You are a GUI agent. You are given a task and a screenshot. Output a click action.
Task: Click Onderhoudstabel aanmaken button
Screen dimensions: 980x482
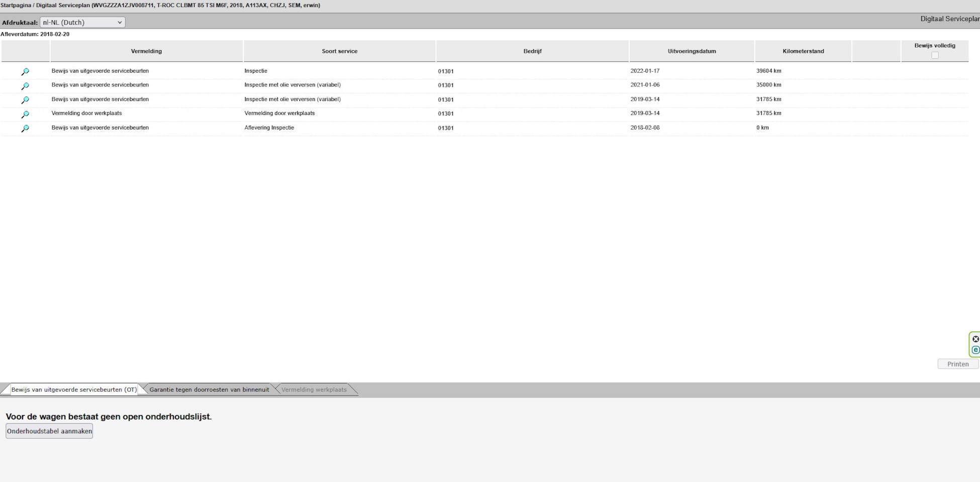tap(49, 431)
